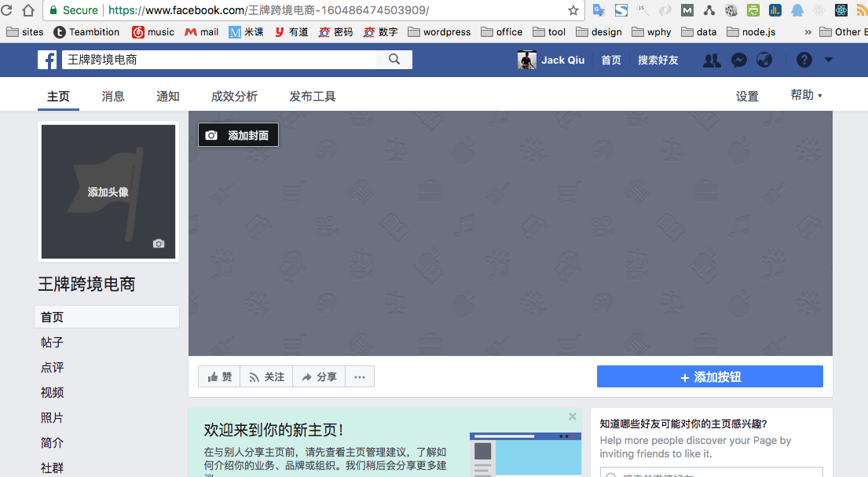Open node.js bookmark folder
The width and height of the screenshot is (868, 477).
[x=751, y=32]
